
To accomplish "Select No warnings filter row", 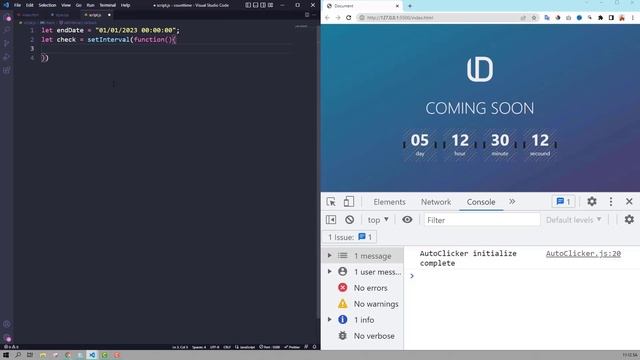I will pyautogui.click(x=363, y=304).
